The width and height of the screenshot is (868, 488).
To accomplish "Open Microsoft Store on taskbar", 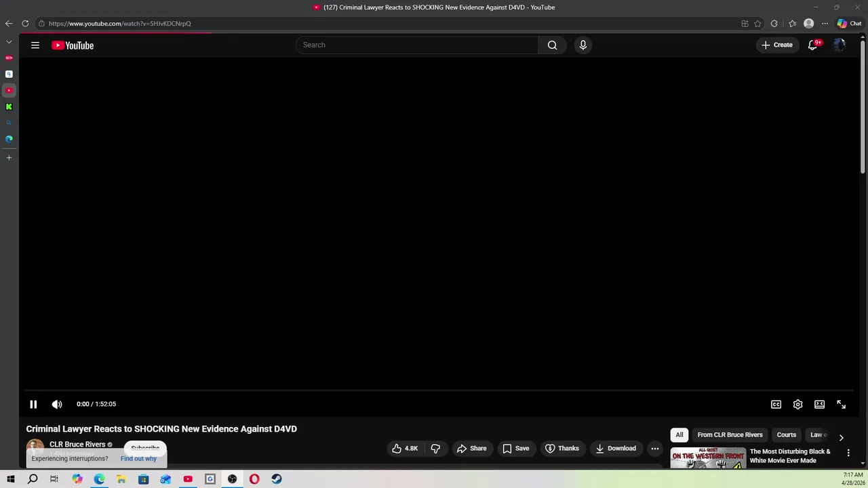I will [143, 479].
